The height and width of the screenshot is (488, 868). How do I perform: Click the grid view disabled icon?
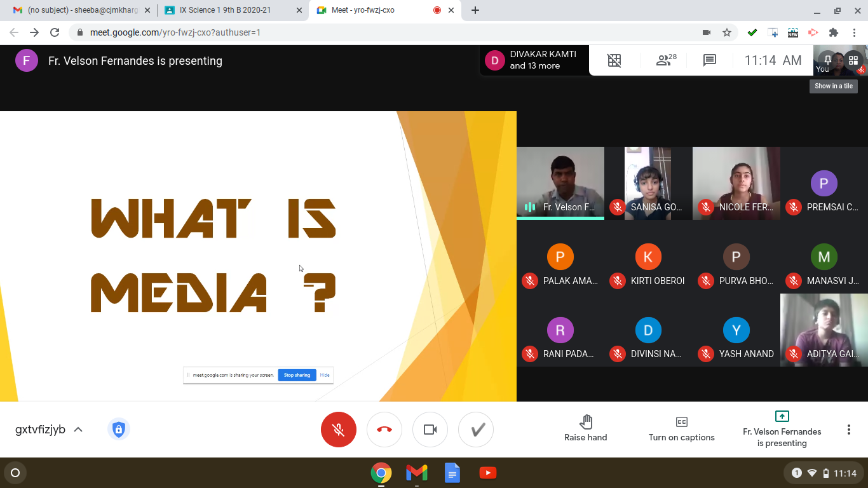[x=614, y=60]
